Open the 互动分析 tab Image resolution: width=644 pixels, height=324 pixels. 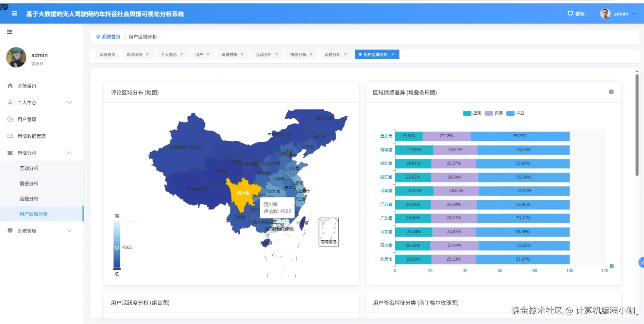264,54
